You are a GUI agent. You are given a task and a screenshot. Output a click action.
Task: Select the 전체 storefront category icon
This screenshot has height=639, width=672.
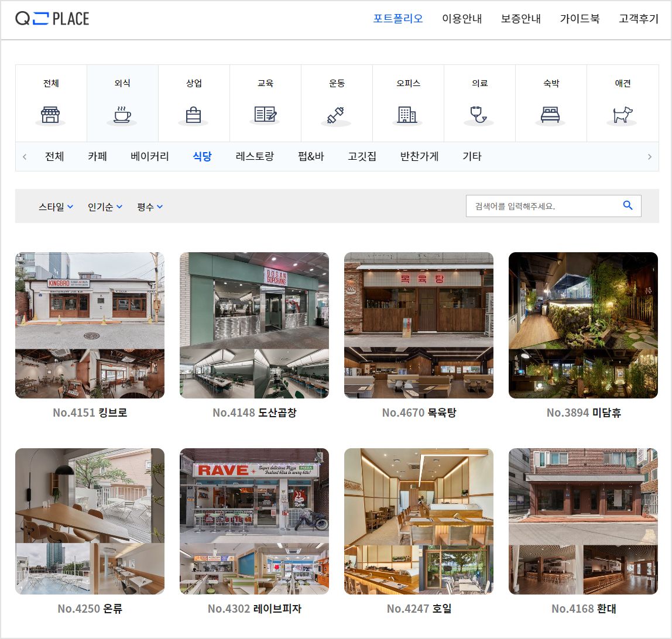50,115
